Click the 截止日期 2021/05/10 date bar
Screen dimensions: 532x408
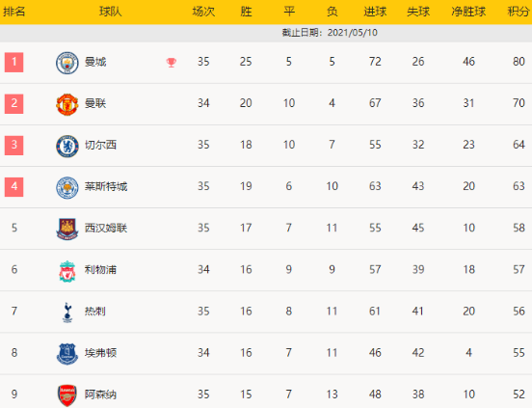pos(266,33)
